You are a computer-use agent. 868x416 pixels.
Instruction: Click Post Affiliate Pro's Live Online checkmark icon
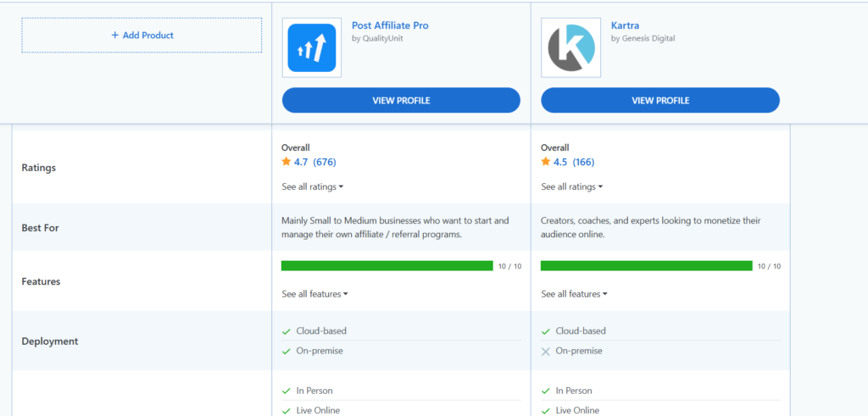pyautogui.click(x=287, y=411)
